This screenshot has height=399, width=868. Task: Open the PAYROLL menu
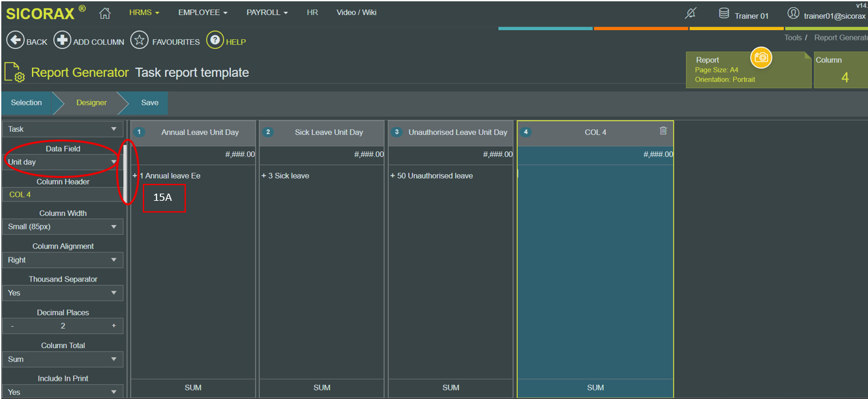tap(267, 12)
